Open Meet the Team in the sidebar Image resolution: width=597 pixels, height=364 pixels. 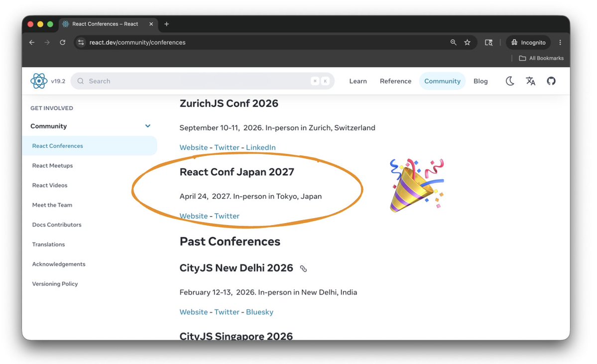click(x=52, y=205)
